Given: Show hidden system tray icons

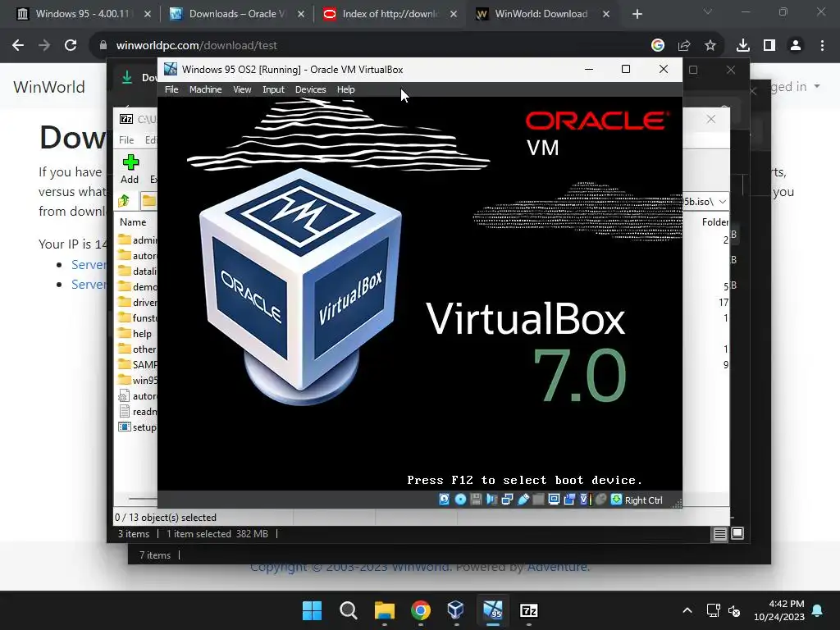Looking at the screenshot, I should [x=687, y=610].
